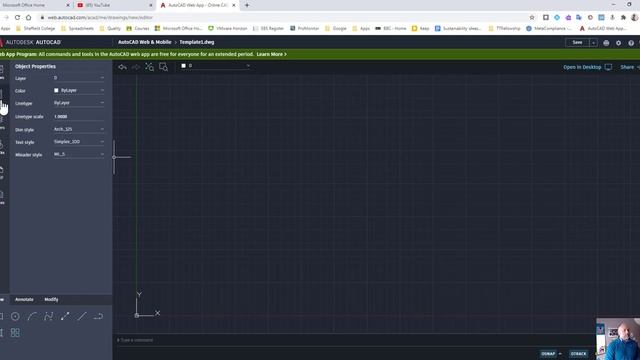Select the construction line tool
Image resolution: width=640 pixels, height=360 pixels.
82,316
